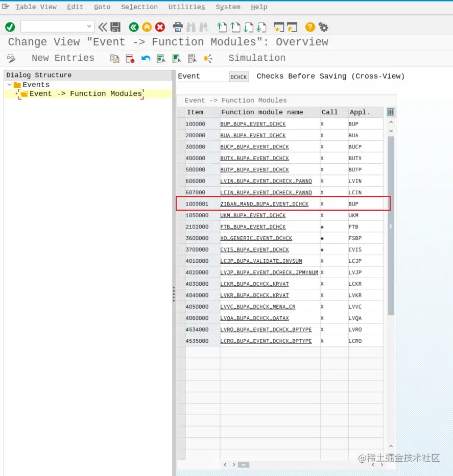Viewport: 453px width, 476px height.
Task: Create new session window icon
Action: pyautogui.click(x=279, y=27)
